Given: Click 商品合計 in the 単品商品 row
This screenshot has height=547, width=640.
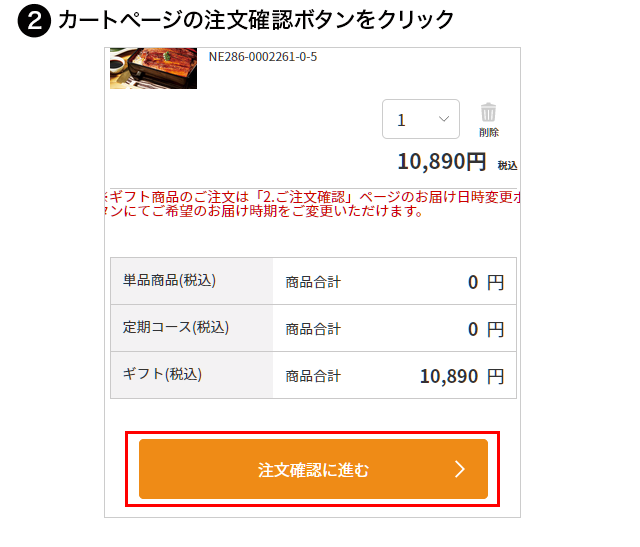Looking at the screenshot, I should coord(313,282).
